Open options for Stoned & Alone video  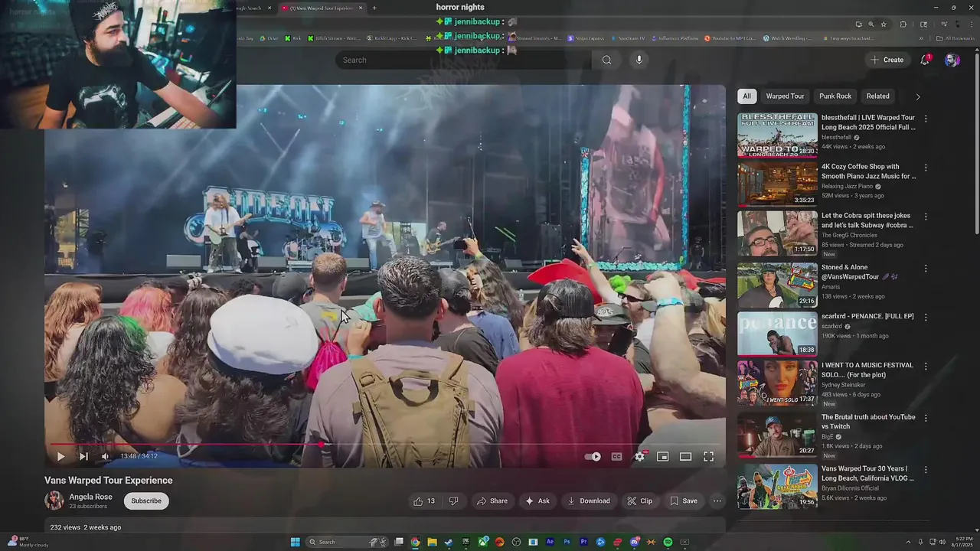(x=926, y=269)
